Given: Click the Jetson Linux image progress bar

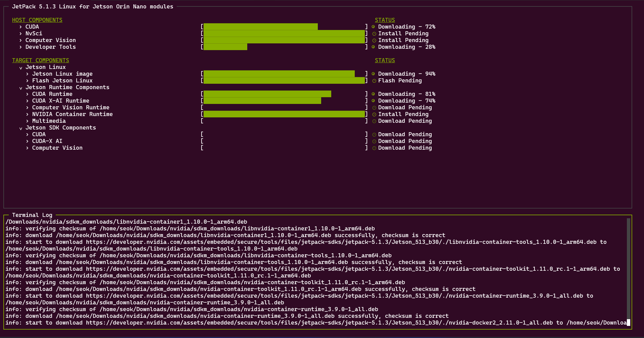Looking at the screenshot, I should coord(284,74).
